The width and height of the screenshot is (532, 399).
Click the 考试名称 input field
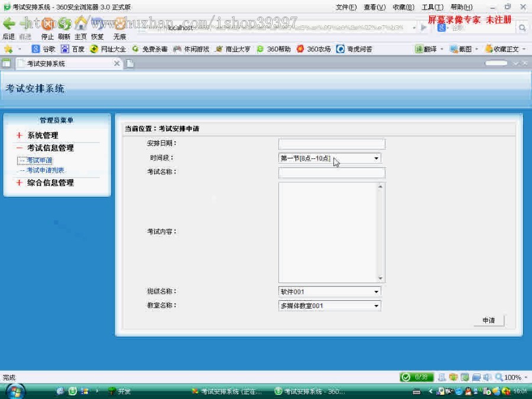click(x=332, y=173)
